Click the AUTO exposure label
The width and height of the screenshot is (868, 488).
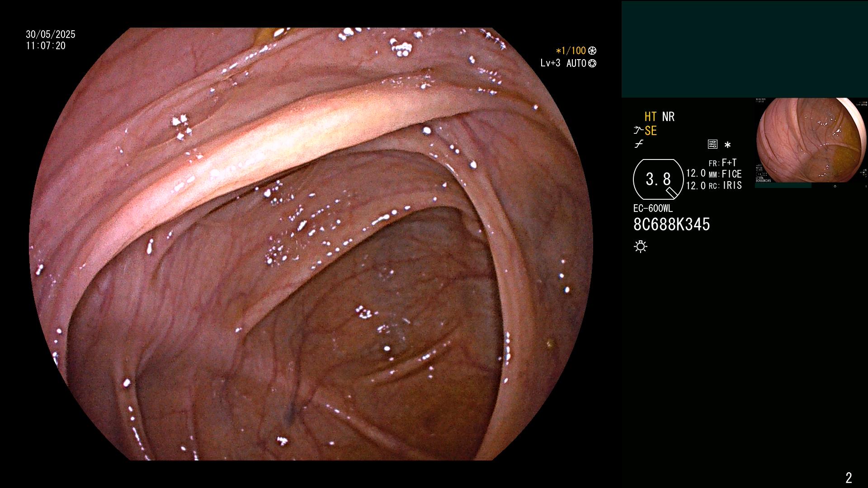(x=576, y=63)
